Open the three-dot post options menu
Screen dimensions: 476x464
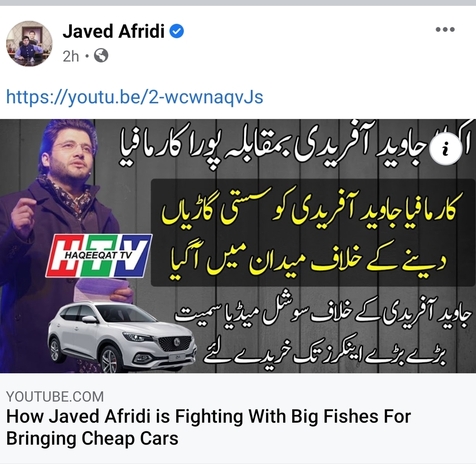[x=445, y=29]
